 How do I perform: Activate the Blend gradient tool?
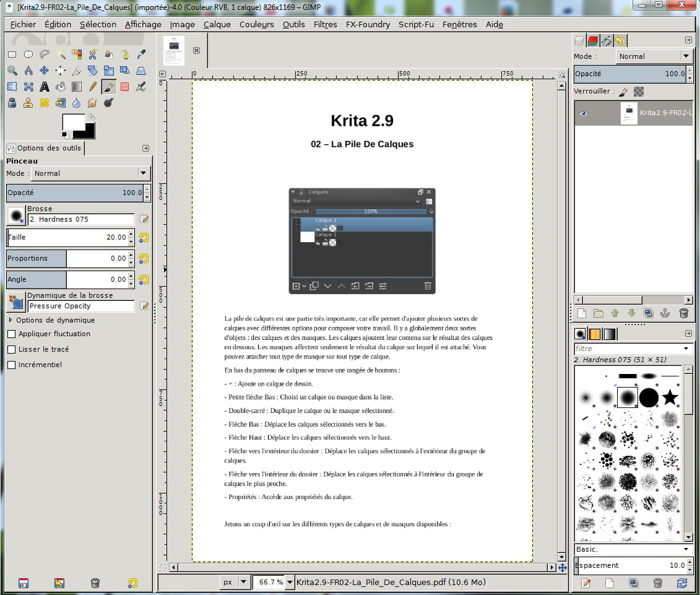click(x=76, y=87)
